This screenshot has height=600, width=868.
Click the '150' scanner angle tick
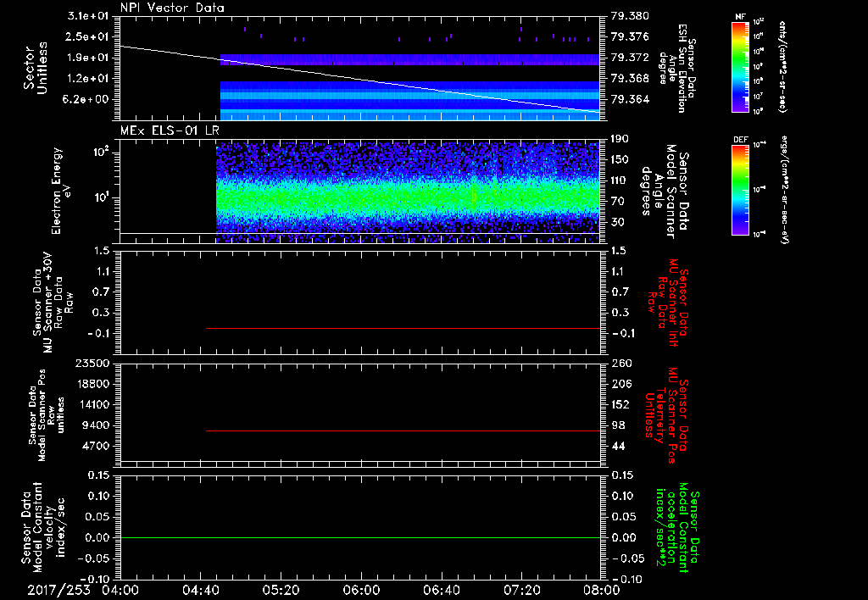pos(620,159)
